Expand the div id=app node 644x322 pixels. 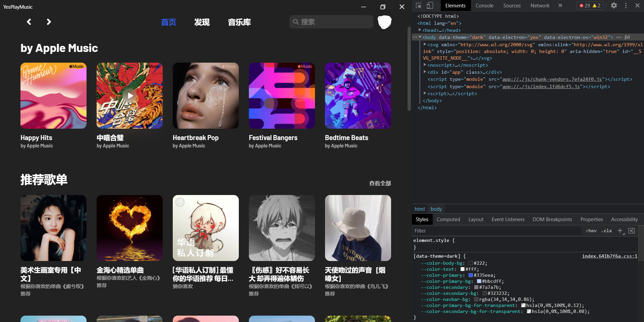pos(425,72)
